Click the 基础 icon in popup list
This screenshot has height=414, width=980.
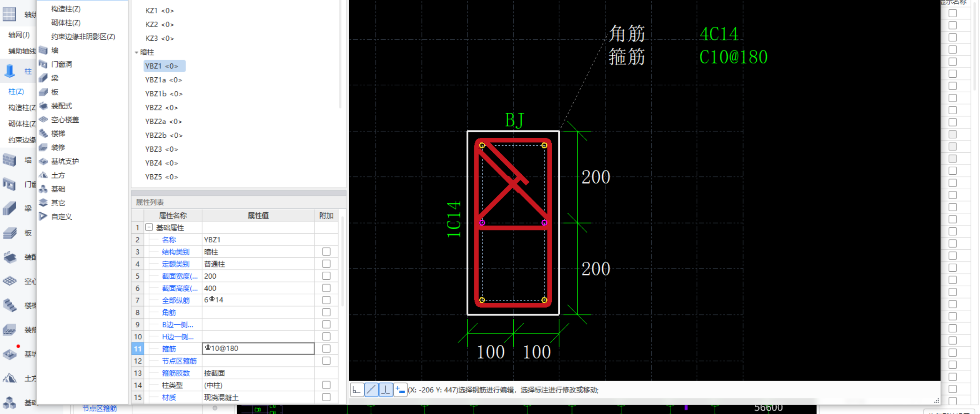pyautogui.click(x=43, y=189)
